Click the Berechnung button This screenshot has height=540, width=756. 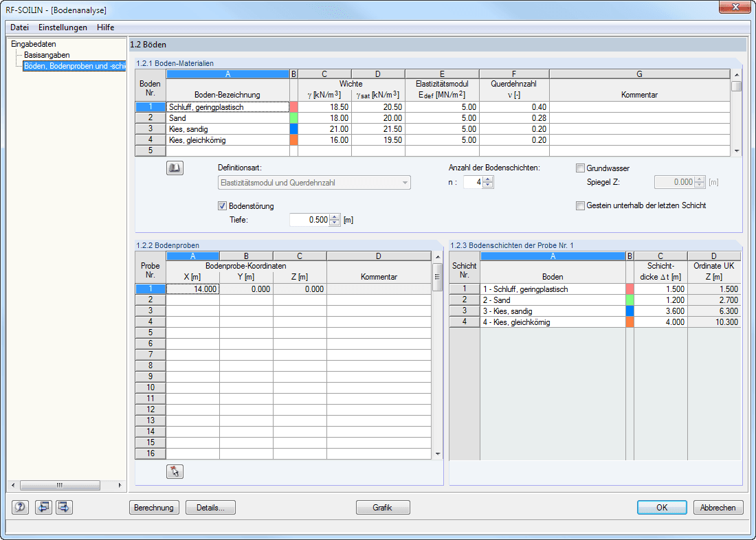pyautogui.click(x=154, y=508)
